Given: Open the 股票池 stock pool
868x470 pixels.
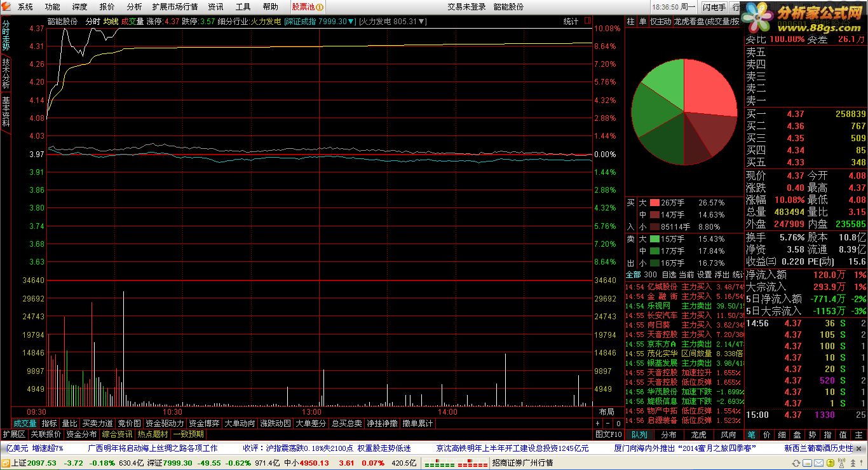Looking at the screenshot, I should point(308,7).
